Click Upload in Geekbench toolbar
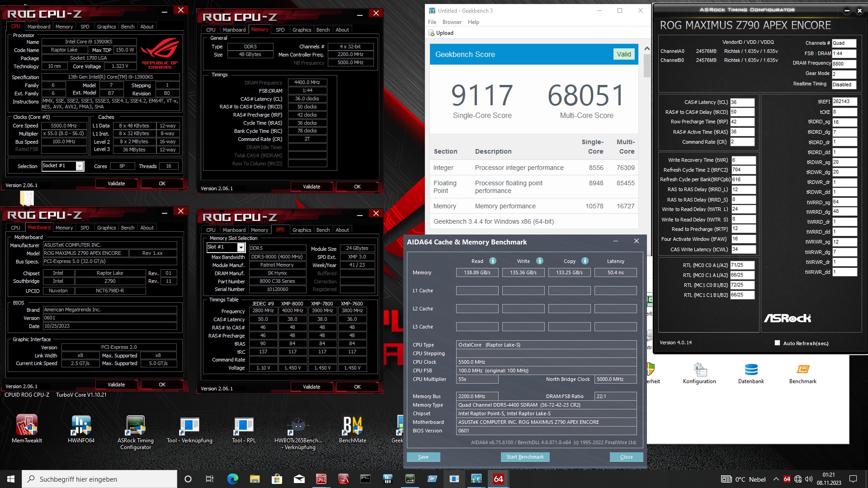868x488 pixels. pyautogui.click(x=441, y=33)
